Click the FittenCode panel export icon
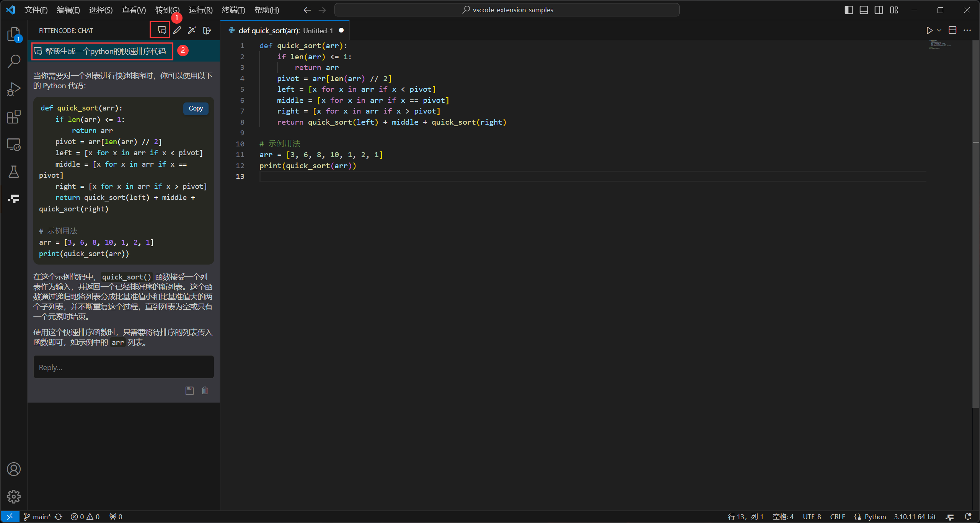The height and width of the screenshot is (523, 980). click(x=207, y=30)
